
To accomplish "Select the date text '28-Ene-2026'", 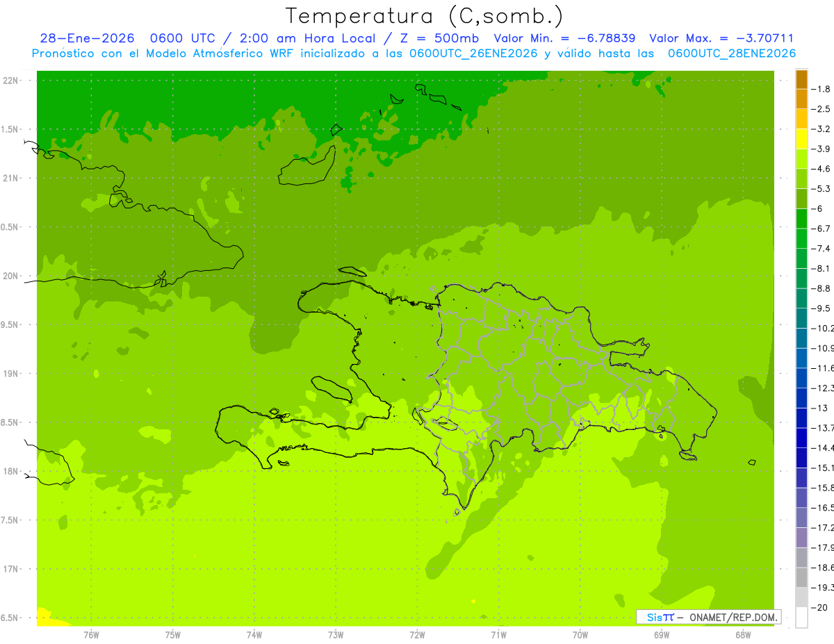I will pos(87,39).
